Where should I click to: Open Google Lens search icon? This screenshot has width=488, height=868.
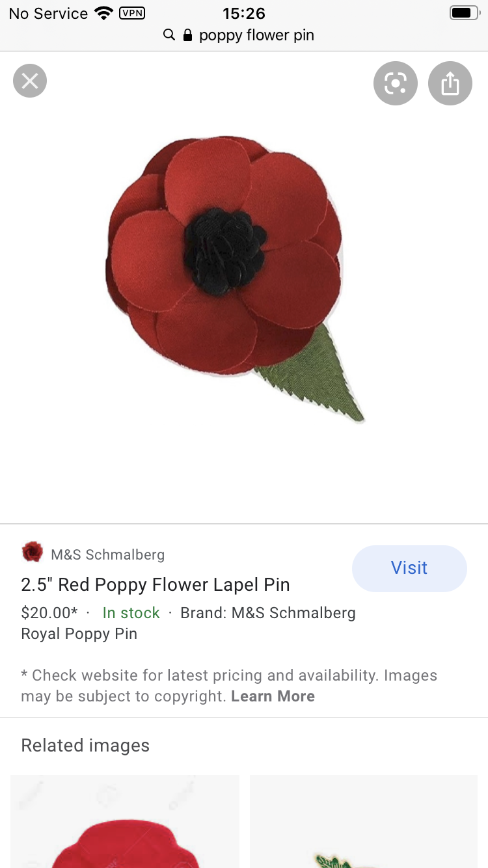point(396,83)
